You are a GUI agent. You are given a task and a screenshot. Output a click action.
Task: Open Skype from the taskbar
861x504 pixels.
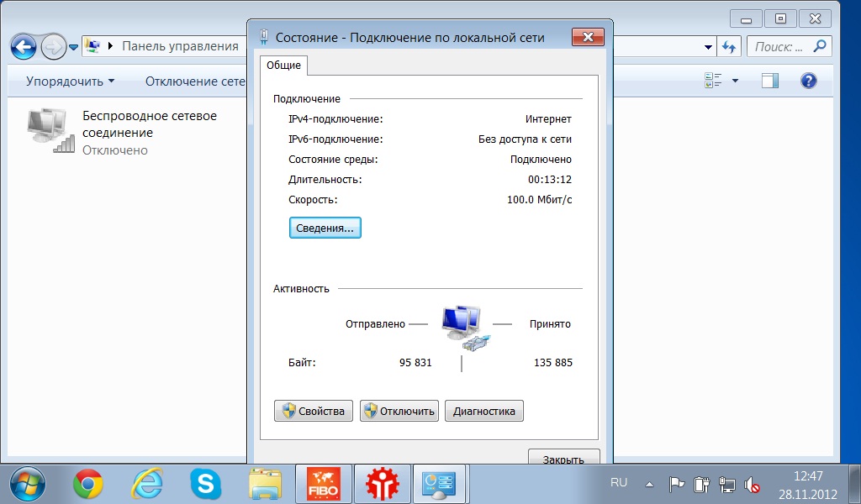point(205,484)
